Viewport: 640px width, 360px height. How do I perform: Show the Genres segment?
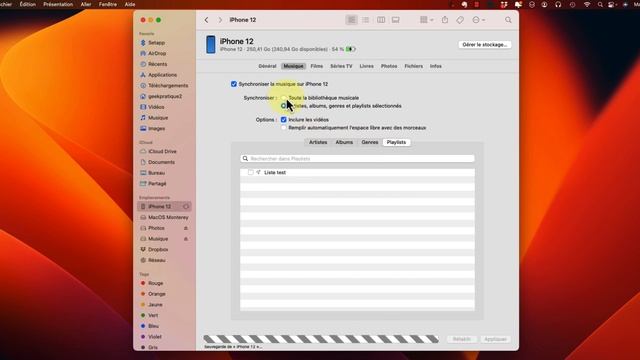click(x=370, y=142)
